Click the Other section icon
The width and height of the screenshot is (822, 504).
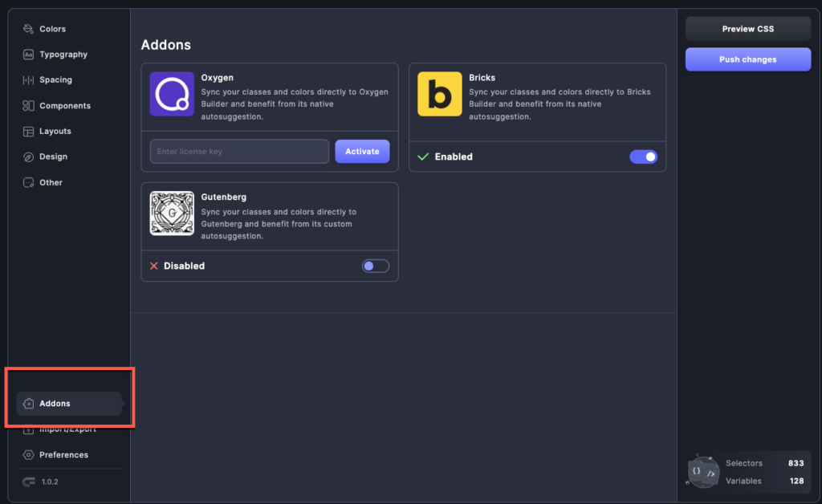click(28, 182)
